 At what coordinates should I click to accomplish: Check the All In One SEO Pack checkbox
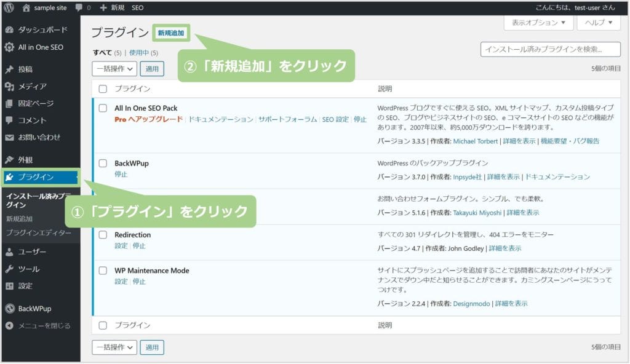tap(103, 108)
